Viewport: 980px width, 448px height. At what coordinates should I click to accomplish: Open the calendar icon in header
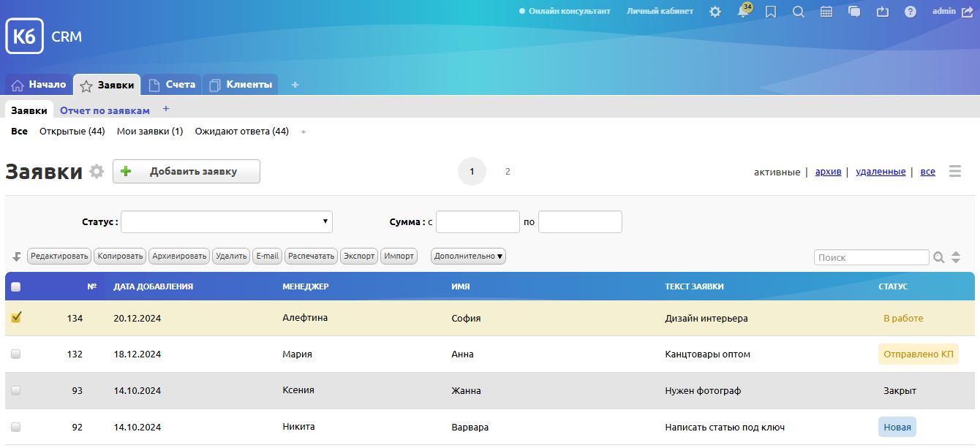point(826,12)
